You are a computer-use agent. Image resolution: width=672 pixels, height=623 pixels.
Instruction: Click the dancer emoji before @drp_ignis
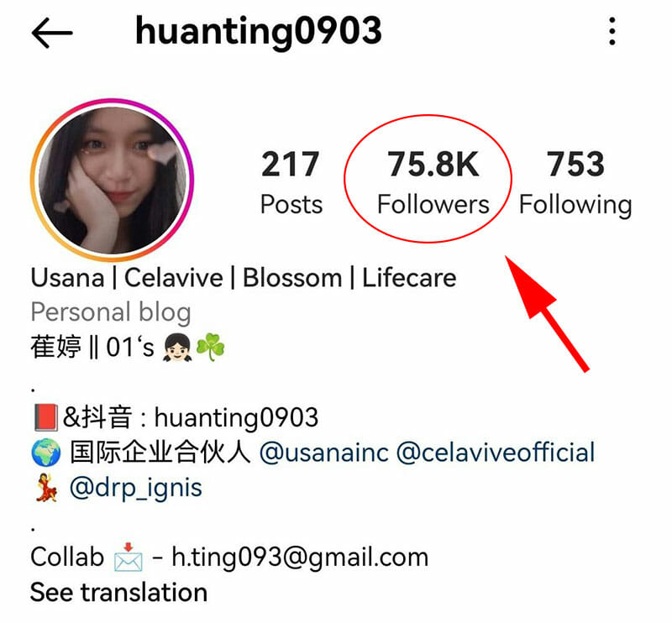tap(46, 488)
